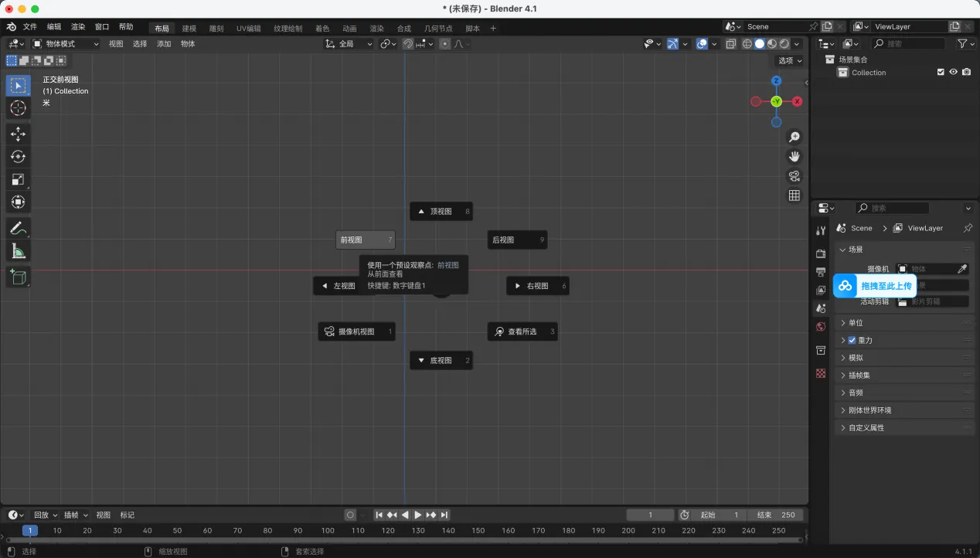Click the 结束 end frame 250 field

coord(777,515)
